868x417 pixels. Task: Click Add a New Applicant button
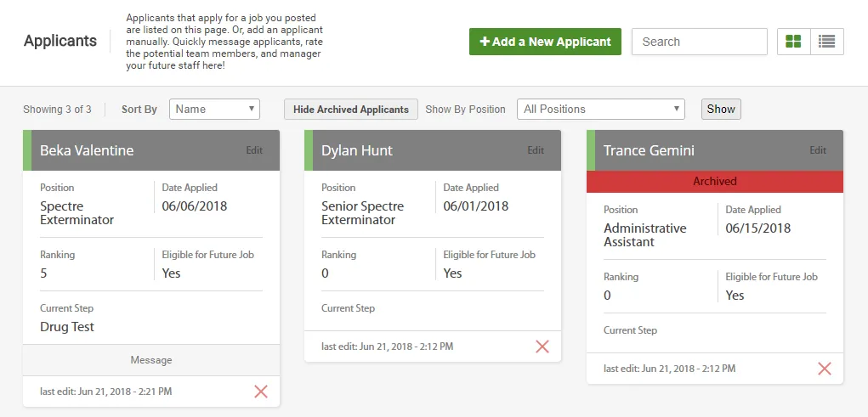pyautogui.click(x=545, y=42)
